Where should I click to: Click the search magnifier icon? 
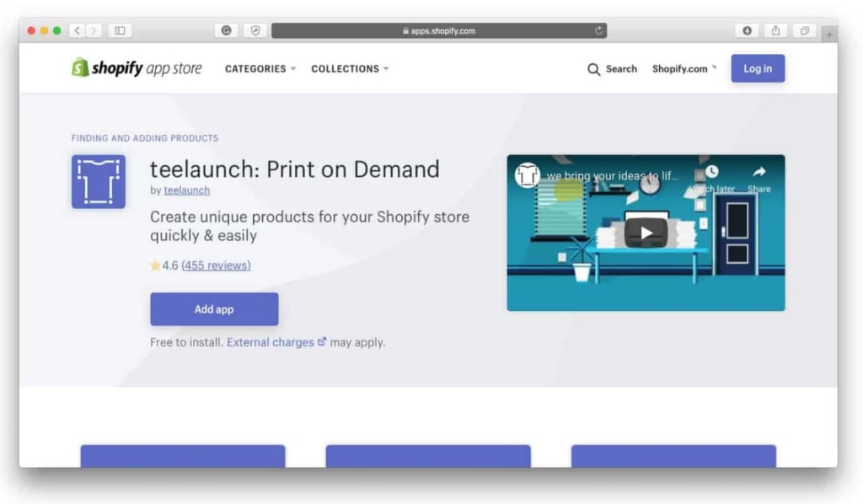click(x=593, y=69)
